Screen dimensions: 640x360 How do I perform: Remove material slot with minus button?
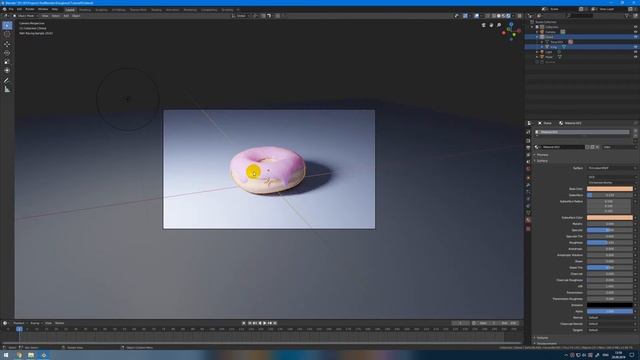[x=636, y=136]
